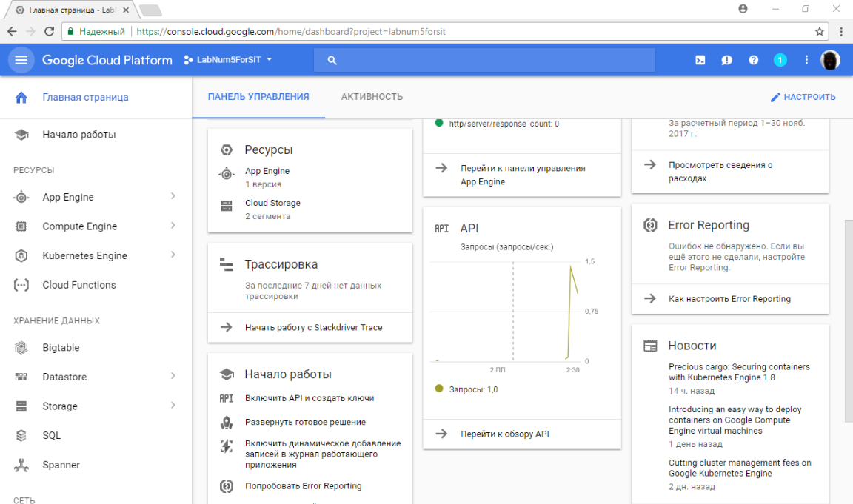Go to the Google Cloud Platform logo home
The height and width of the screenshot is (504, 853).
[107, 60]
